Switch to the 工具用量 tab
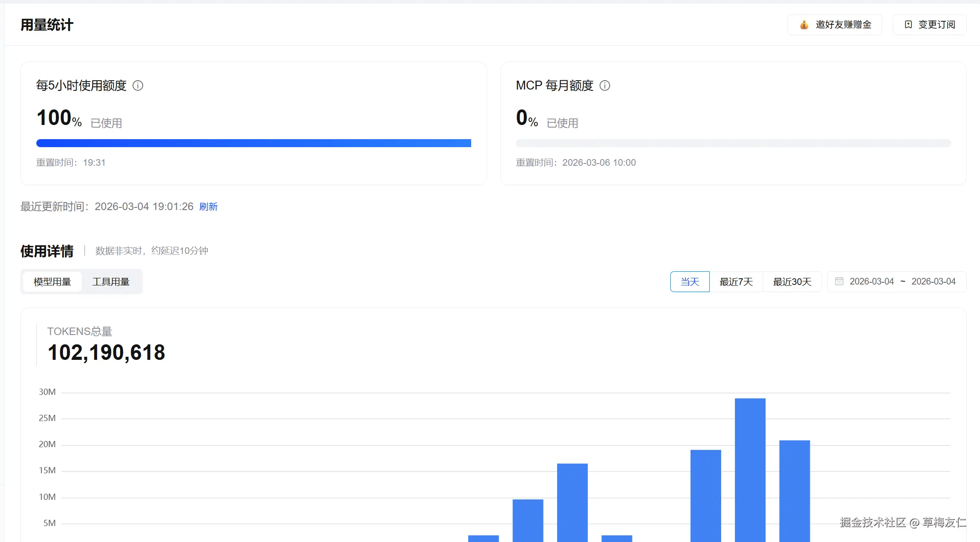The image size is (980, 542). pyautogui.click(x=111, y=282)
